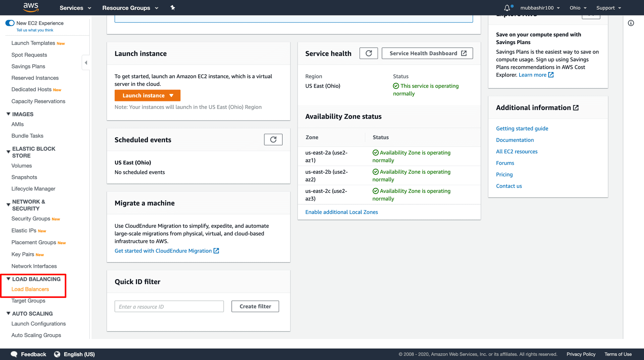
Task: Click the Feedback speech bubble icon
Action: coord(14,354)
